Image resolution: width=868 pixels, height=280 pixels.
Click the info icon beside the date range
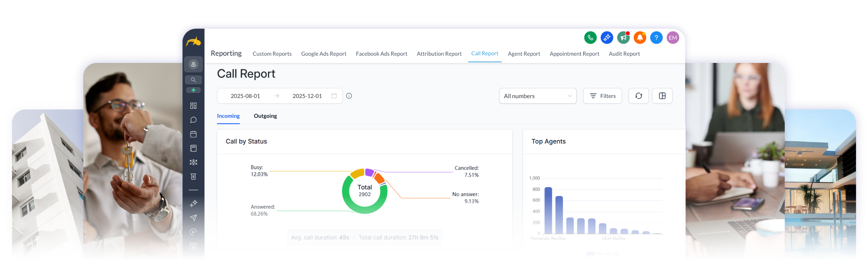tap(349, 96)
